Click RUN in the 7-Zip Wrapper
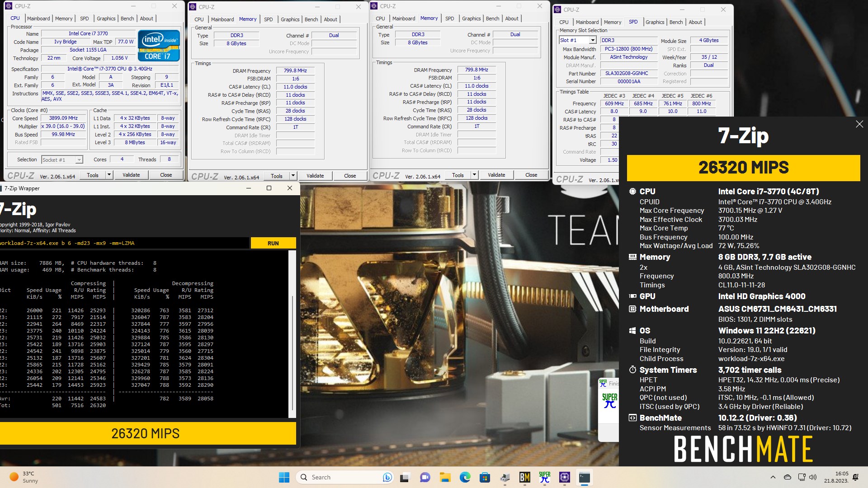 (x=273, y=243)
